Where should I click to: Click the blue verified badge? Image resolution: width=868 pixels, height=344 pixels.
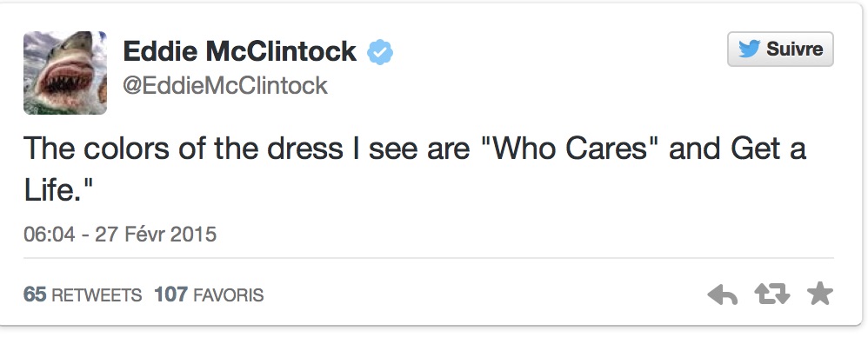click(x=380, y=52)
